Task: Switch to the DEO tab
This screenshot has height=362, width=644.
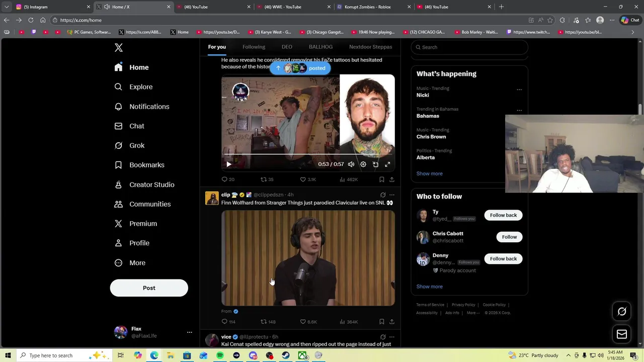Action: 287,47
